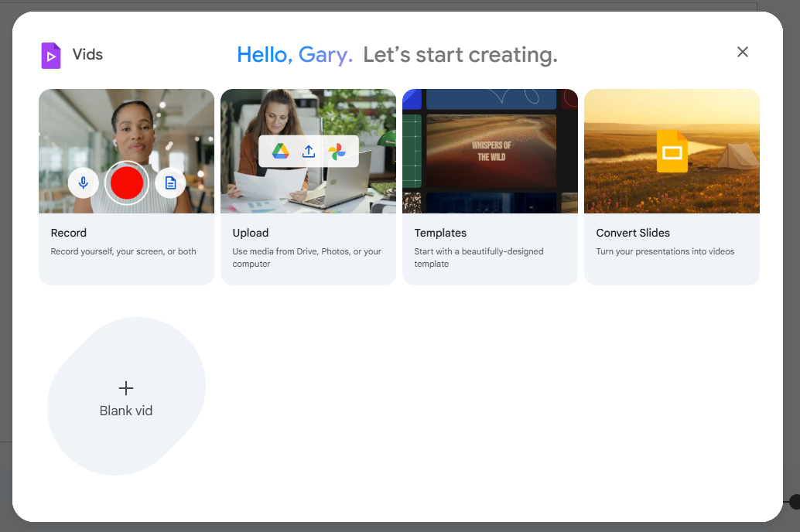
Task: Click the greeting text Hello, Gary
Action: (x=295, y=54)
